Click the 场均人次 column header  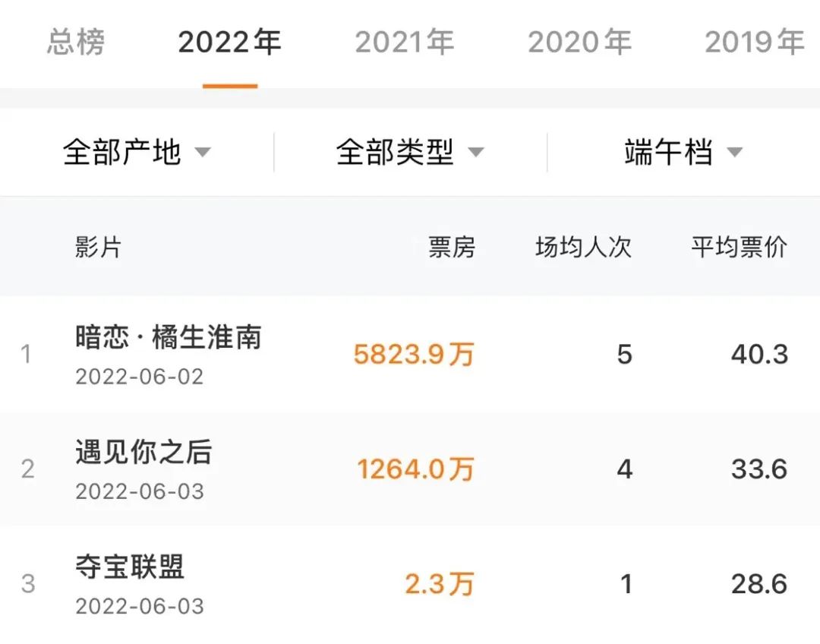pyautogui.click(x=583, y=247)
